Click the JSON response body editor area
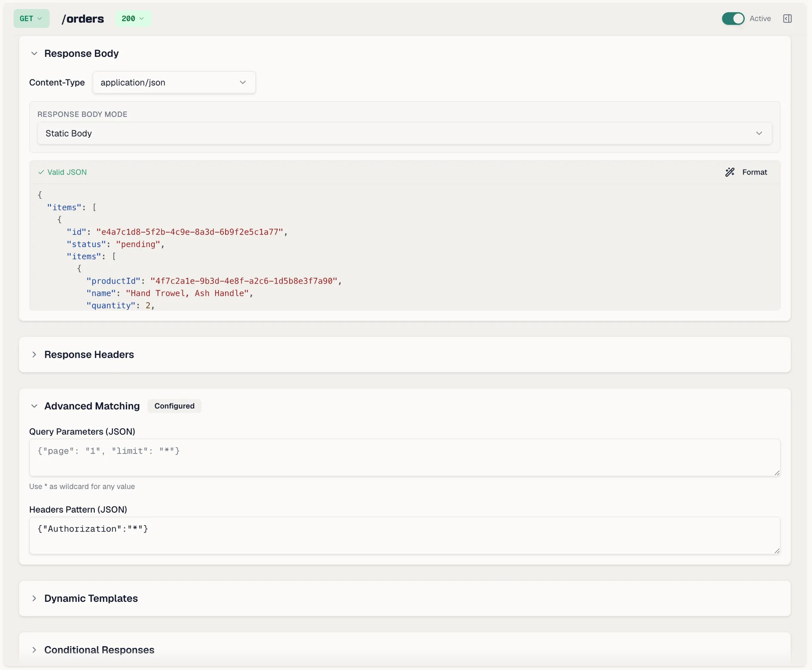 [x=405, y=247]
